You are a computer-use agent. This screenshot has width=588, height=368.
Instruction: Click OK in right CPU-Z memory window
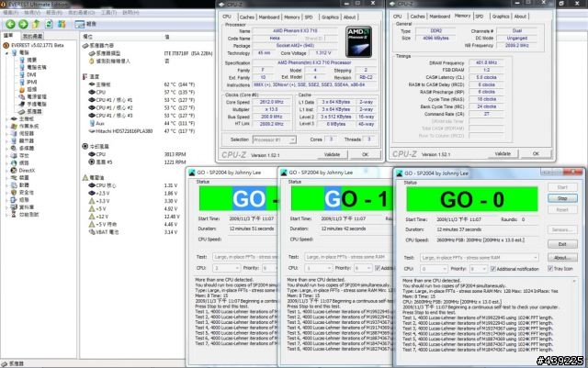[x=536, y=153]
